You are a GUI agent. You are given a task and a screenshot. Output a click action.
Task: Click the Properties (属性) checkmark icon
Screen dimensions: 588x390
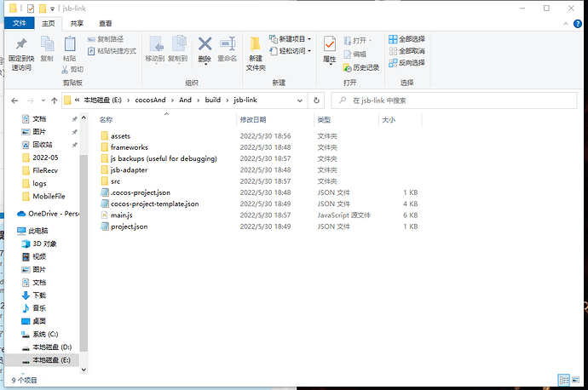(329, 45)
